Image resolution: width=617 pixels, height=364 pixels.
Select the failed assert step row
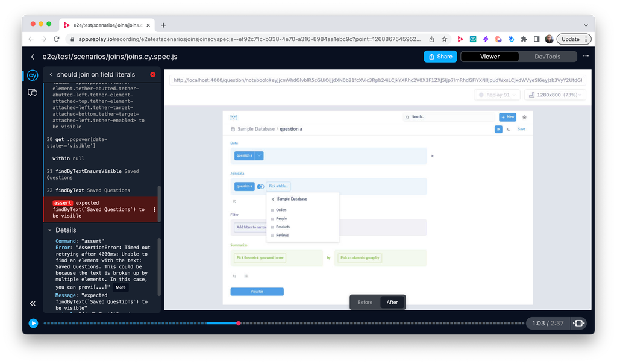point(101,209)
